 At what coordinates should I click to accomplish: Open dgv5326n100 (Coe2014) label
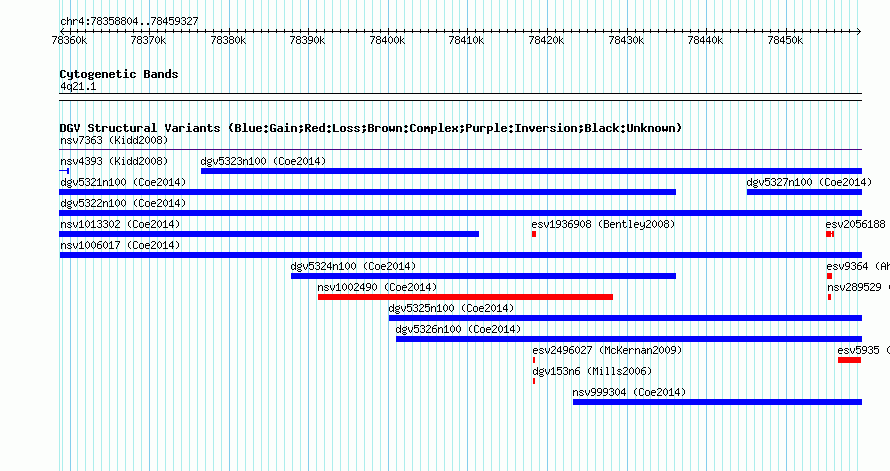pyautogui.click(x=458, y=329)
